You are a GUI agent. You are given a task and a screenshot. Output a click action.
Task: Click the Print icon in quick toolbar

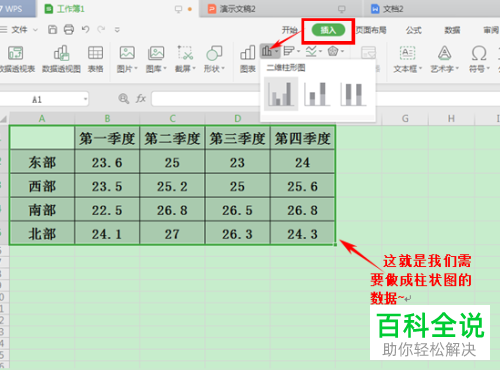[x=69, y=30]
